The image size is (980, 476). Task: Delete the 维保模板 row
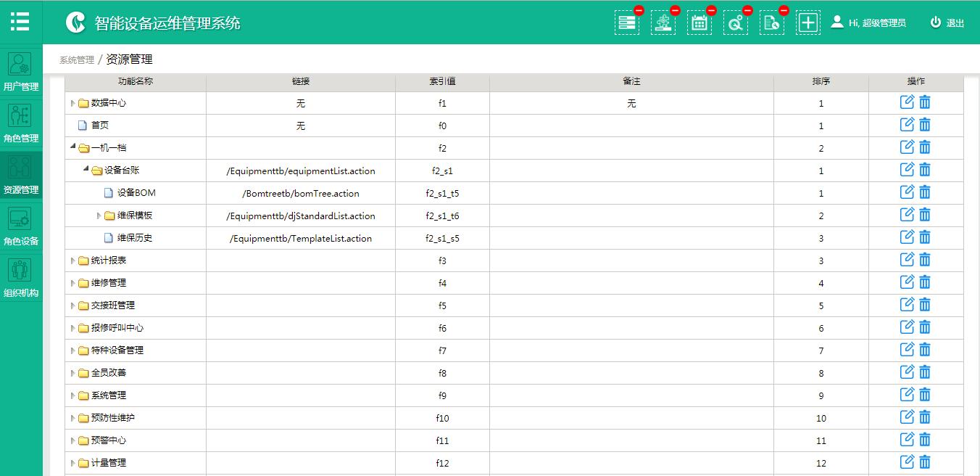pos(925,215)
